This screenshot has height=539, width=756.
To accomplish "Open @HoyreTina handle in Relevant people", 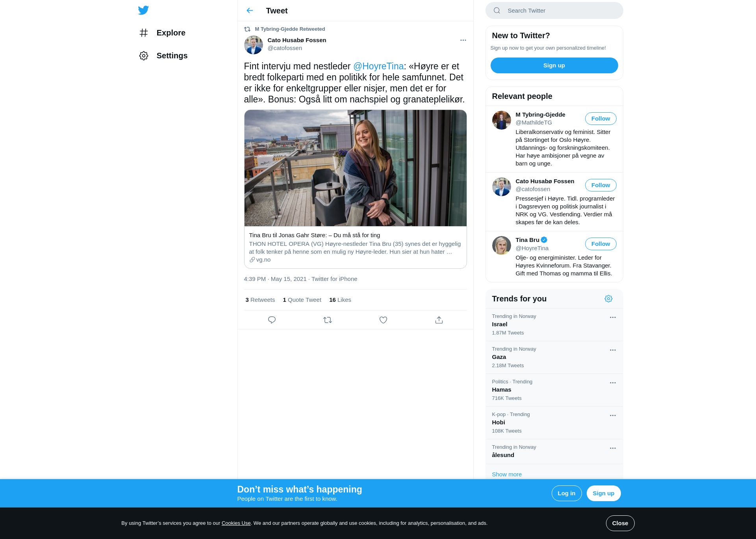I will pyautogui.click(x=532, y=248).
